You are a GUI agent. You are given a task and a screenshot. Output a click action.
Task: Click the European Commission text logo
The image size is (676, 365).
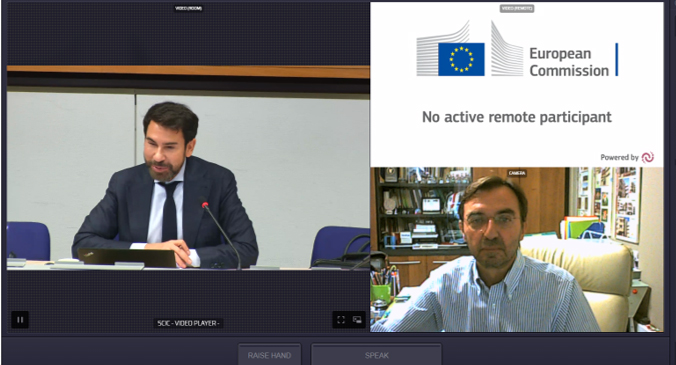(569, 62)
